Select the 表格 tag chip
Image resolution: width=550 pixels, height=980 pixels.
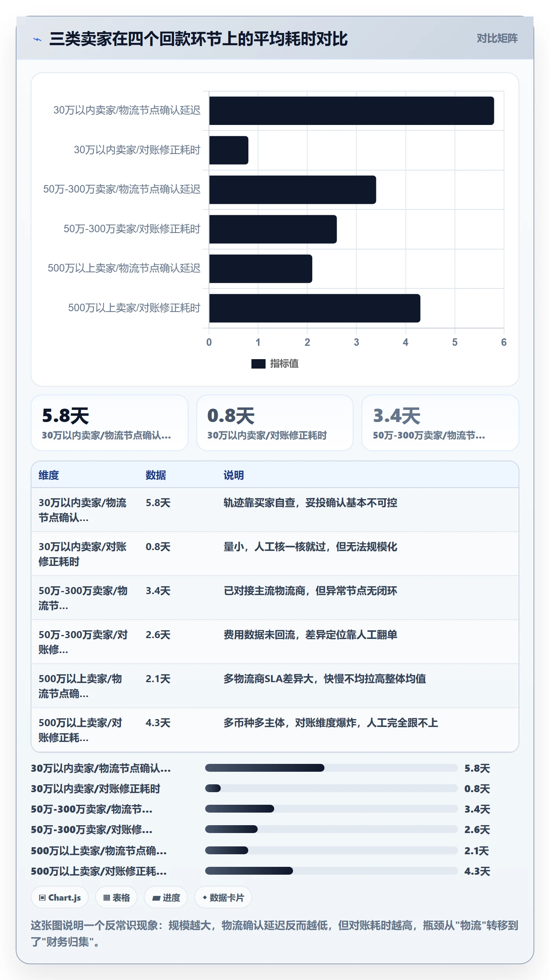click(x=116, y=897)
